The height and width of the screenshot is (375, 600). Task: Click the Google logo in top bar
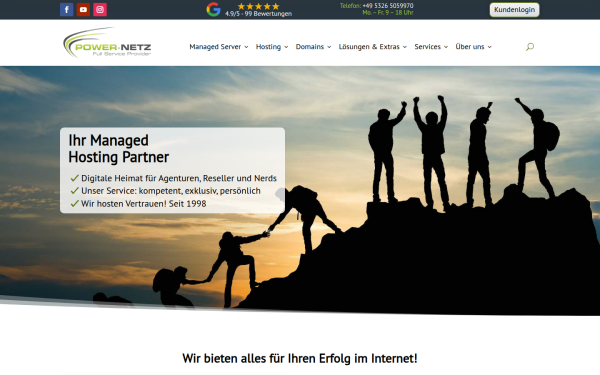tap(214, 10)
